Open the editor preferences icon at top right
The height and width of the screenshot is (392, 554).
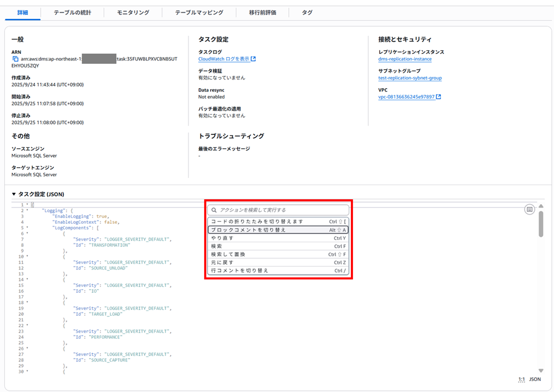(x=529, y=210)
